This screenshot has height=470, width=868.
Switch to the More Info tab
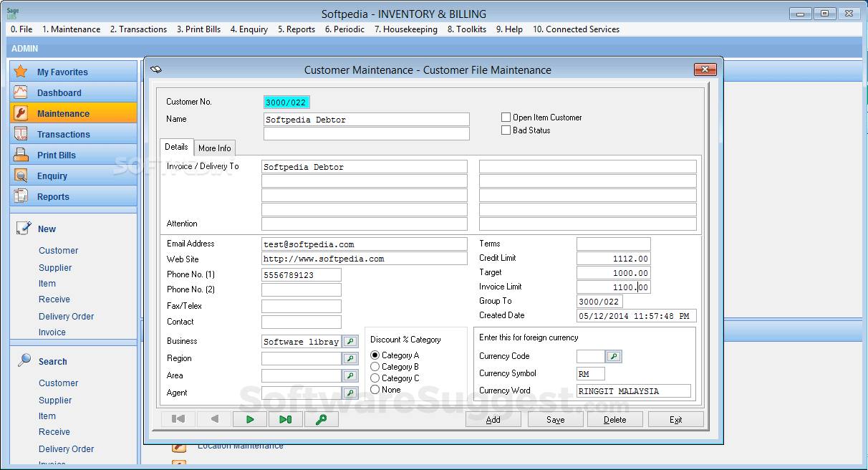point(215,148)
